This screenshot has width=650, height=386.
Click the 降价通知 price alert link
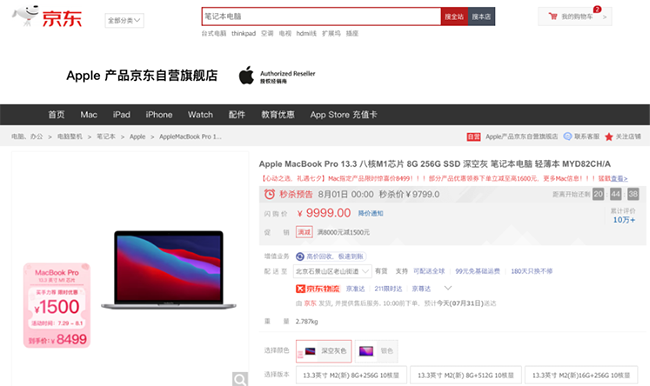pyautogui.click(x=371, y=214)
